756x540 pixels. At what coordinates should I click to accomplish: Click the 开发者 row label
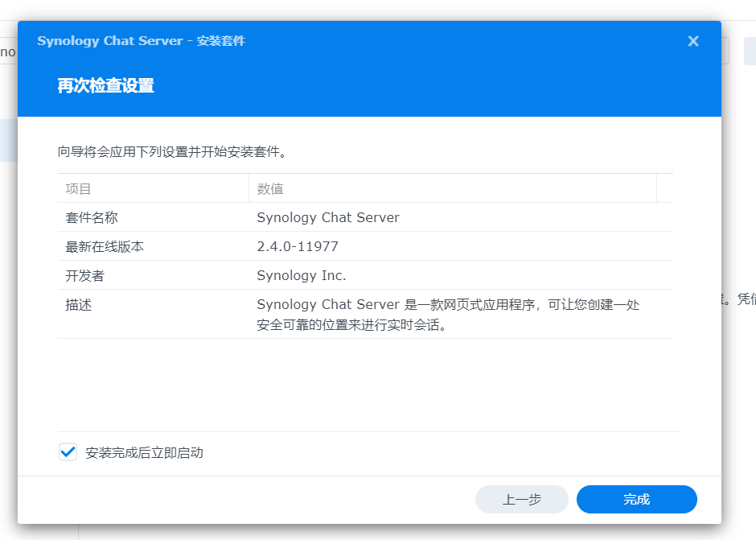pyautogui.click(x=85, y=275)
